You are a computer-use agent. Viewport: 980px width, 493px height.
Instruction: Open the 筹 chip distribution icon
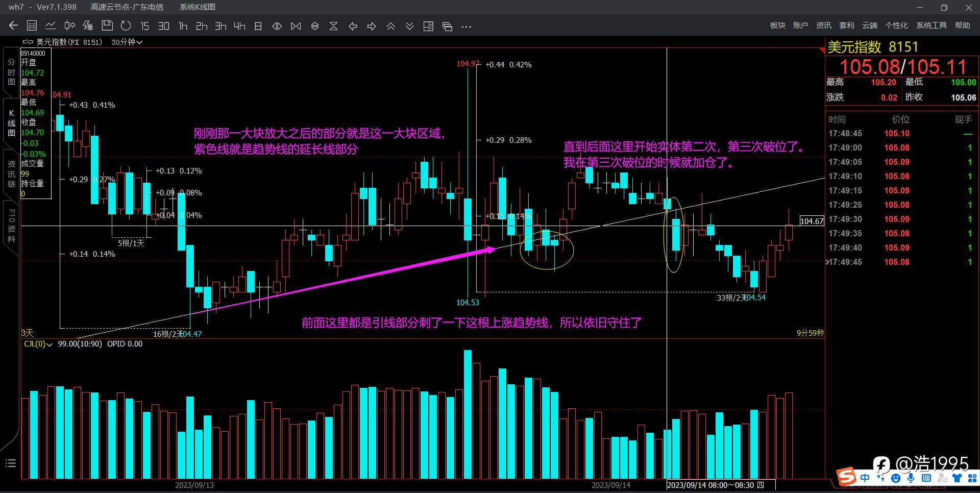point(88,26)
